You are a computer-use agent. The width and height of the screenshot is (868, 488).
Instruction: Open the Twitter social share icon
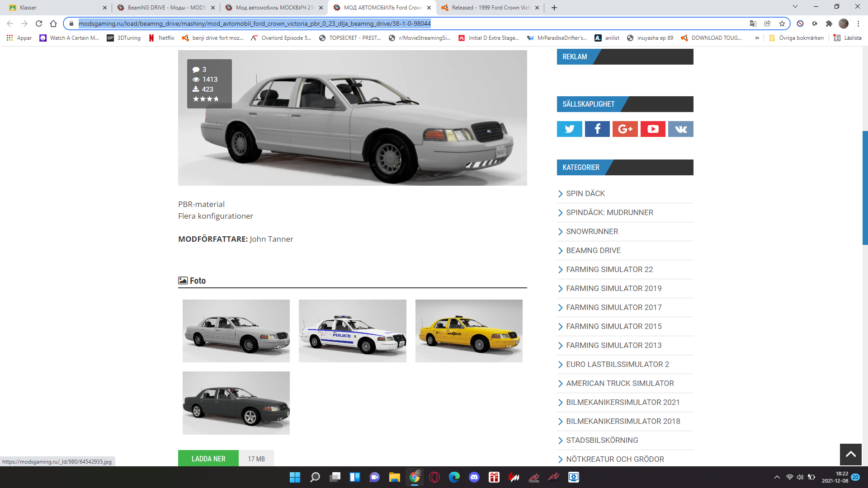569,129
